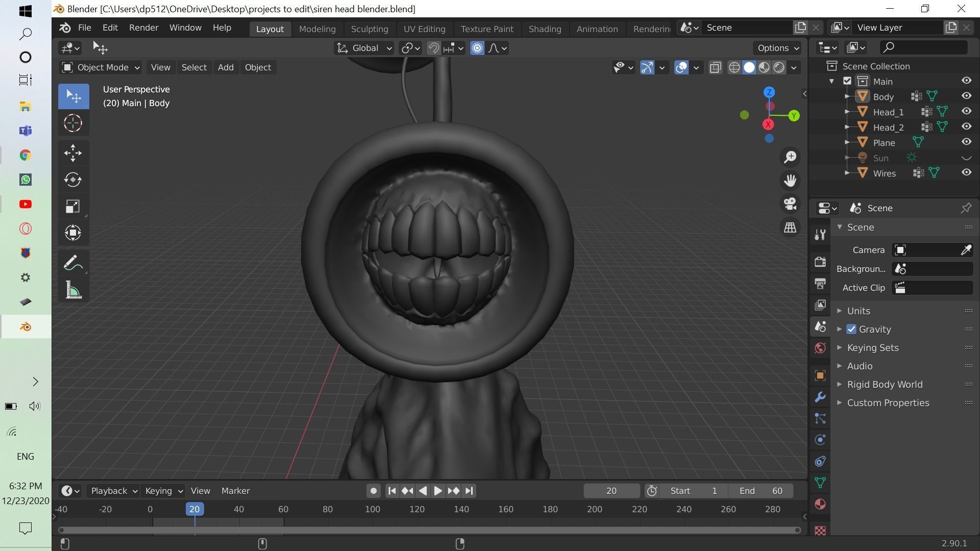Switch to the UV Editing workspace tab
980x551 pixels.
(x=424, y=29)
